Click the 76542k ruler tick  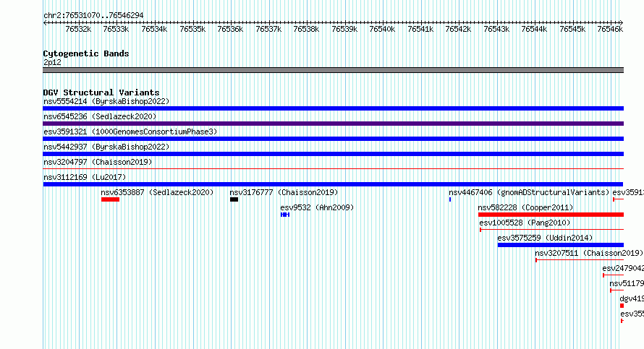458,29
